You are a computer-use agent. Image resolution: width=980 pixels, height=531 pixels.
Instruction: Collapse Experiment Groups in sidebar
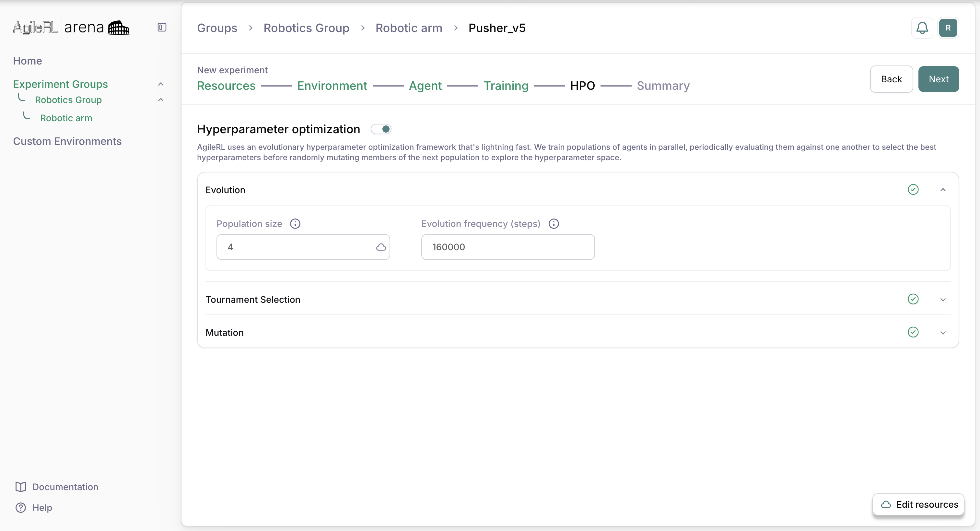[160, 84]
